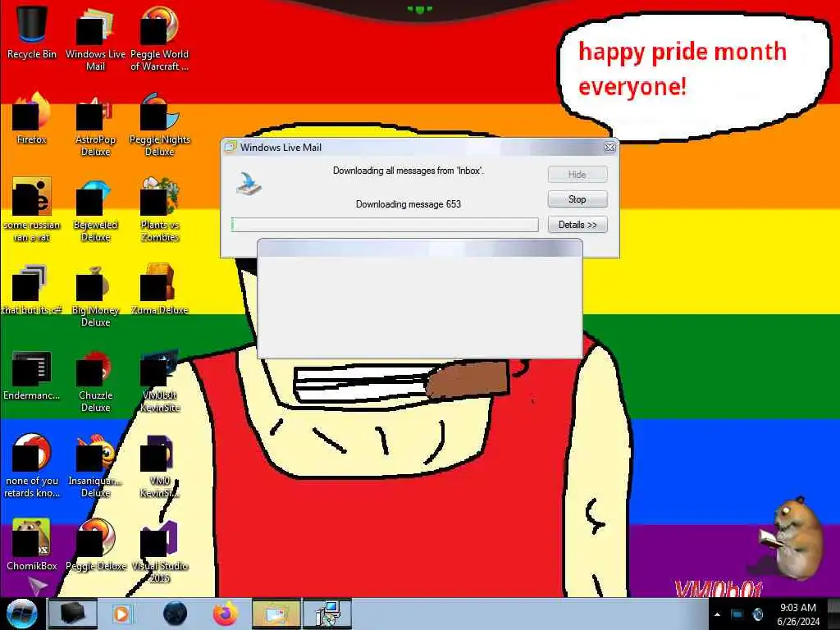
Task: Launch Chuzzle Deluxe from the desktop
Action: (95, 381)
